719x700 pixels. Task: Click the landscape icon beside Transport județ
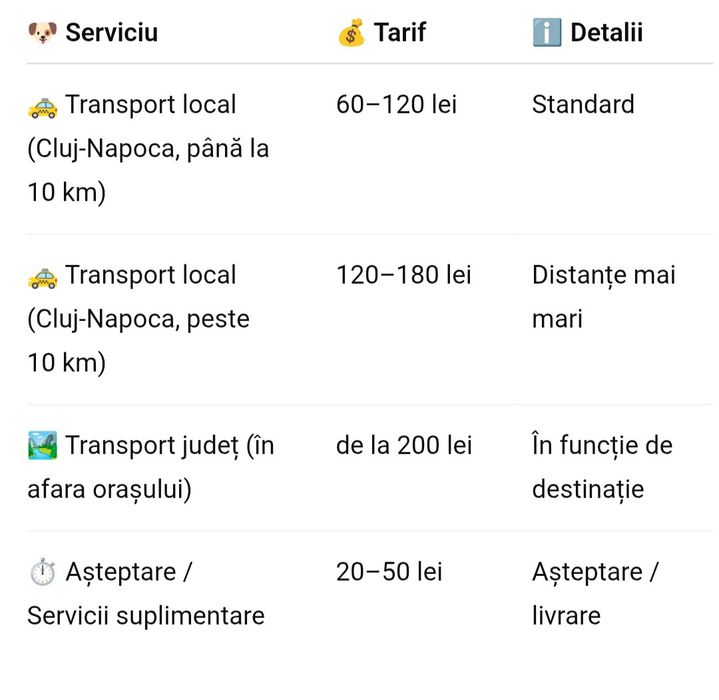pos(43,446)
